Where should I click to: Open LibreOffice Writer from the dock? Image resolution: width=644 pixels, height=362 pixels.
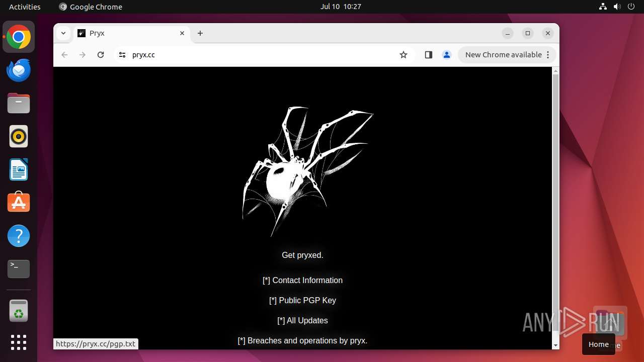click(19, 169)
